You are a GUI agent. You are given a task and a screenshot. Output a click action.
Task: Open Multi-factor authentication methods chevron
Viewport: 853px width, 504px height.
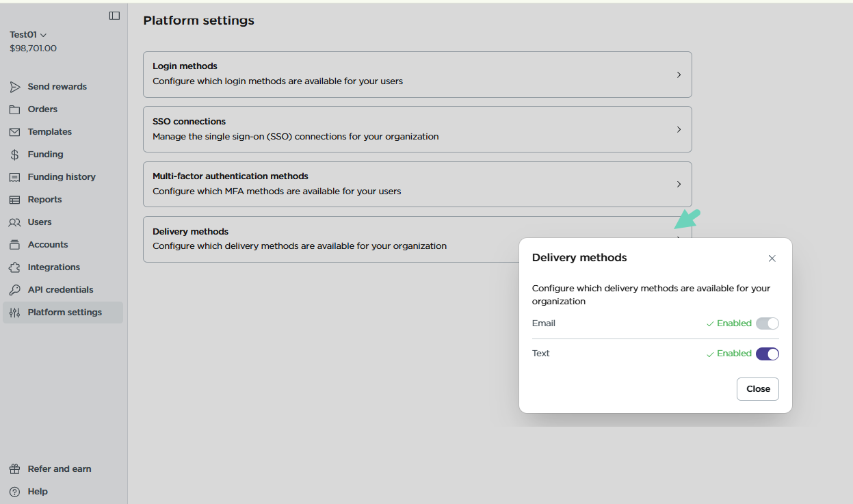tap(679, 184)
